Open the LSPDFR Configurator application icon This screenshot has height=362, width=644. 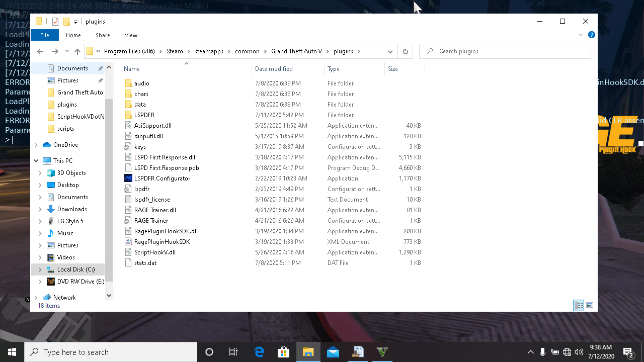click(x=128, y=178)
